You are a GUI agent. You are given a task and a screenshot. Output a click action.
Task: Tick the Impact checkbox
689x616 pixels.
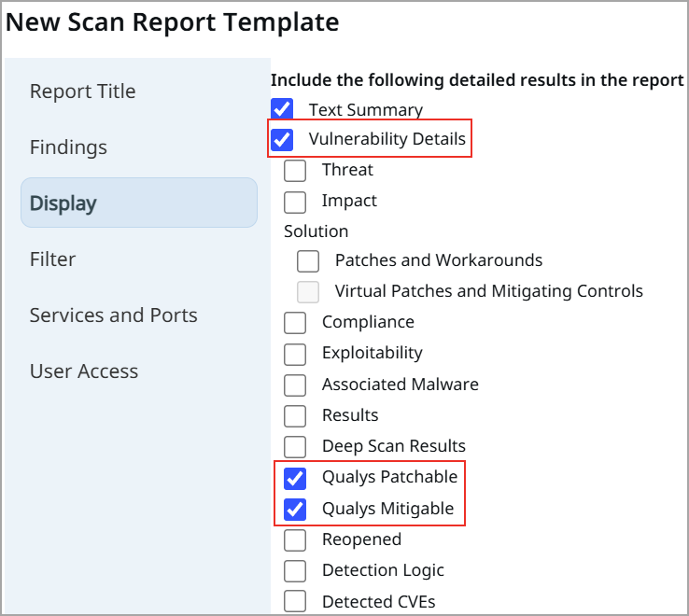point(295,202)
